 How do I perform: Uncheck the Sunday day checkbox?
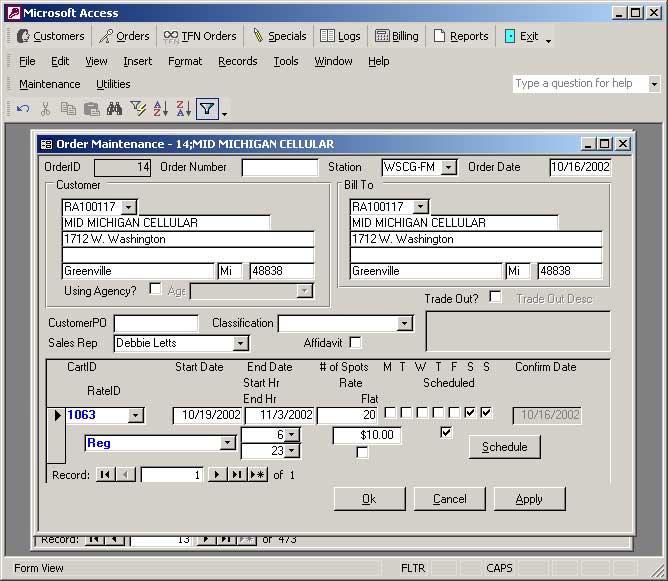pyautogui.click(x=486, y=413)
